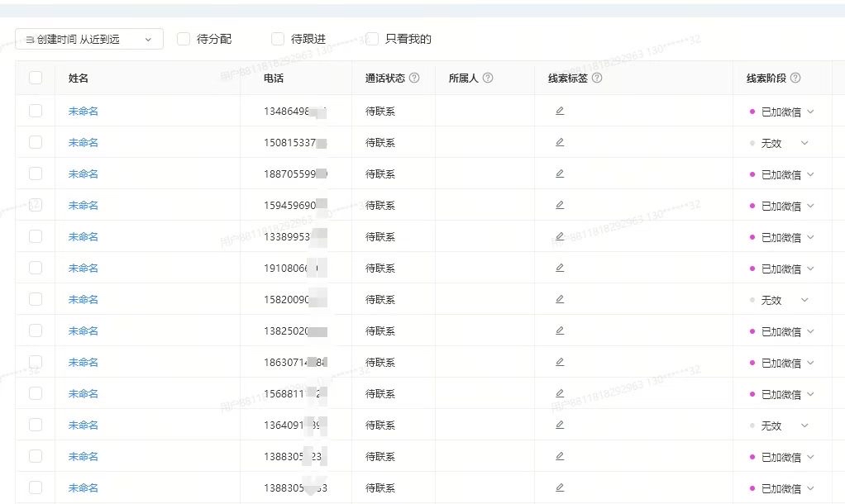Edit lead tags for the 13825020 row
The width and height of the screenshot is (845, 504).
560,330
